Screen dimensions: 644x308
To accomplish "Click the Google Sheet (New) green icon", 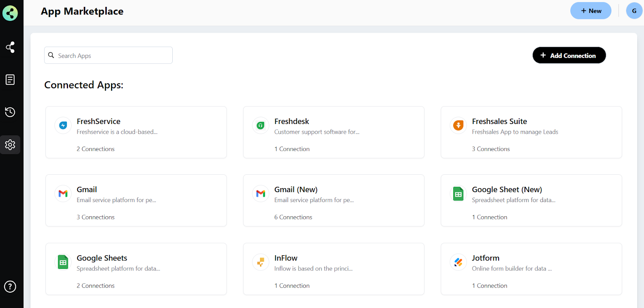I will (x=458, y=194).
